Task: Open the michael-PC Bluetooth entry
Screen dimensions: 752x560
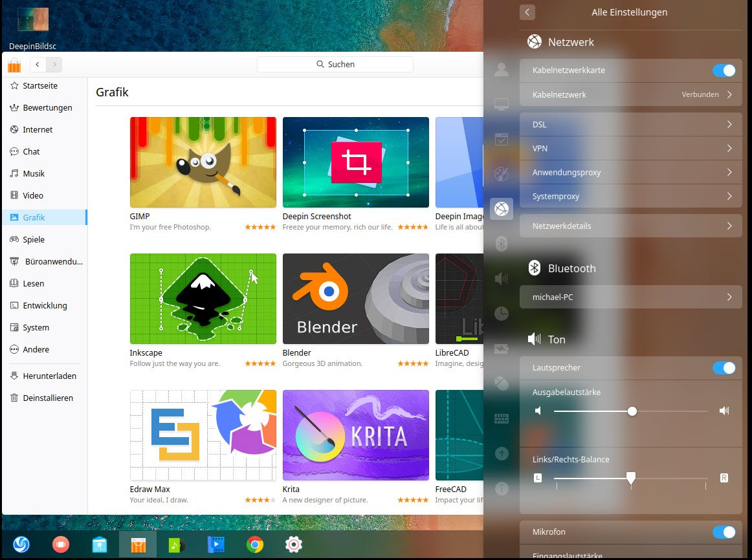Action: [631, 297]
